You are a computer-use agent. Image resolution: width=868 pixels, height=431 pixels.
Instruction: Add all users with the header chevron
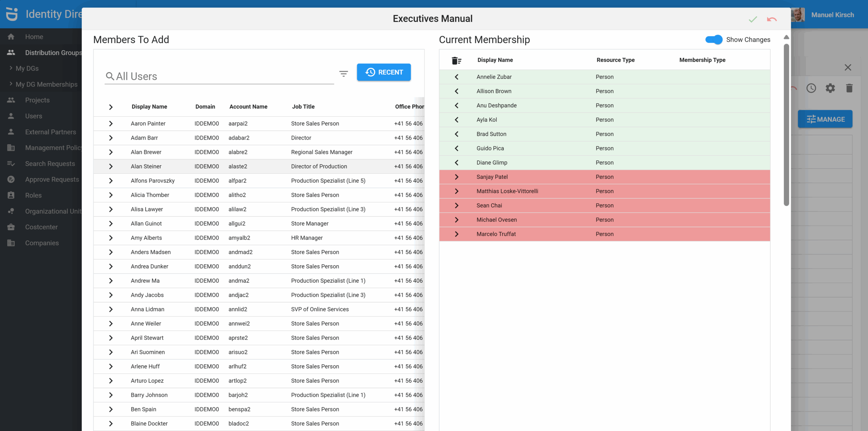(111, 107)
